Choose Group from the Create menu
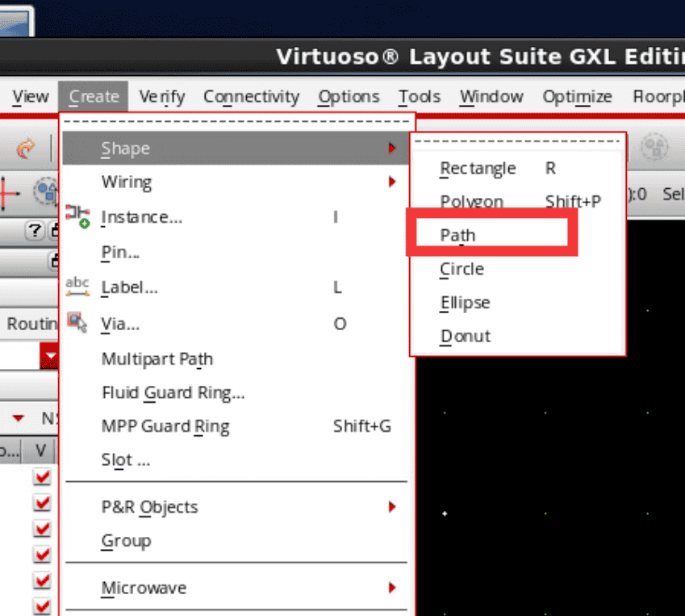Image resolution: width=685 pixels, height=616 pixels. pos(235,541)
